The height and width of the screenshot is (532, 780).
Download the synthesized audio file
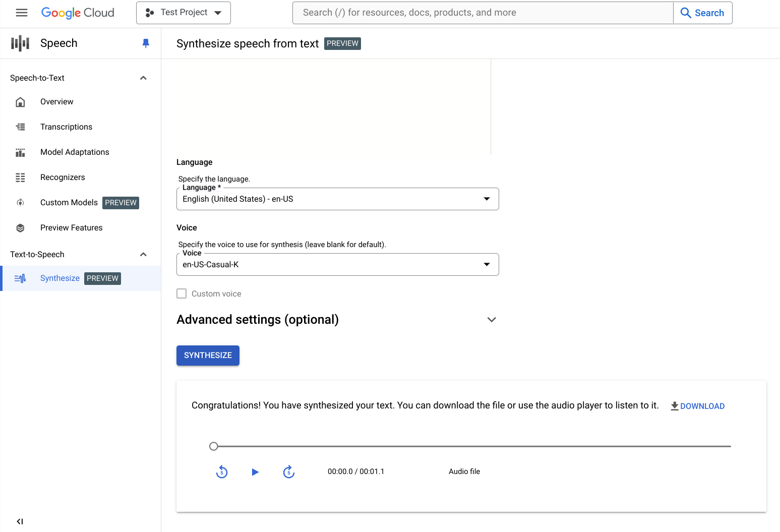(697, 406)
